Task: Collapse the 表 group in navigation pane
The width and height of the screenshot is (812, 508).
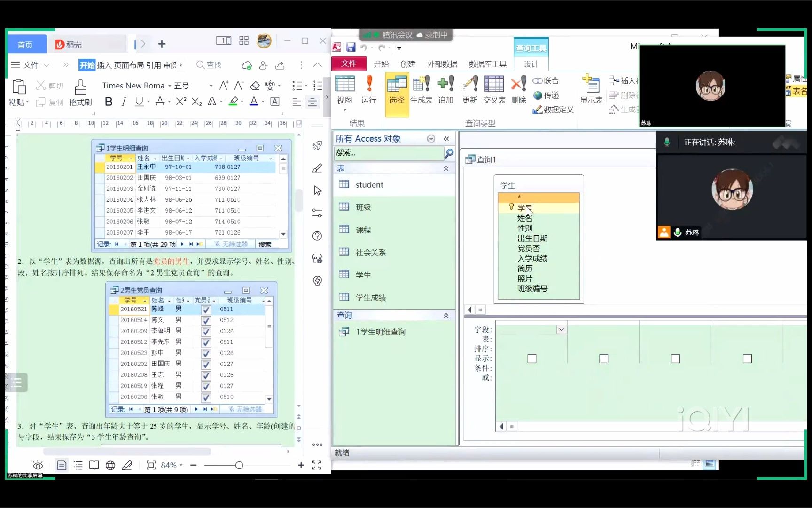Action: [x=446, y=168]
